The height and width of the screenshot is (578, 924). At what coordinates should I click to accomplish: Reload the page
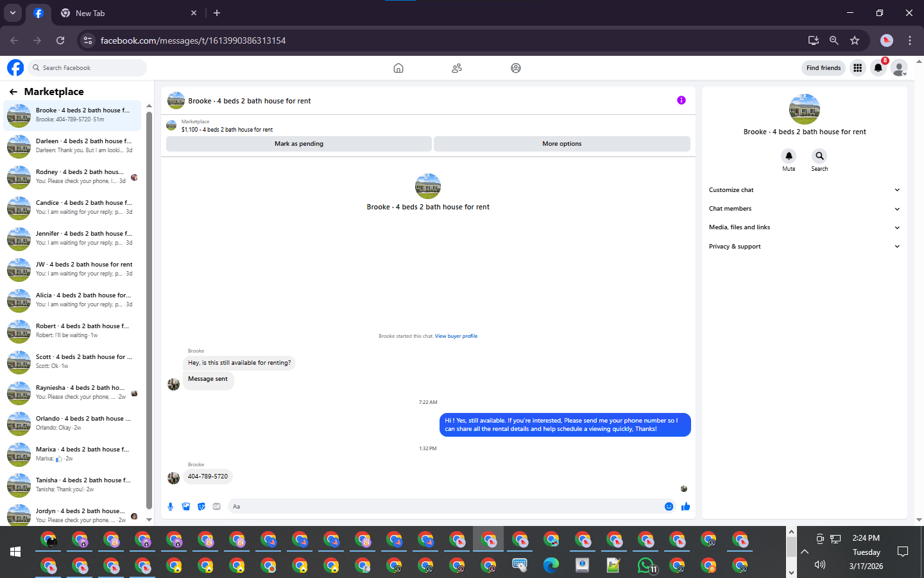[60, 40]
